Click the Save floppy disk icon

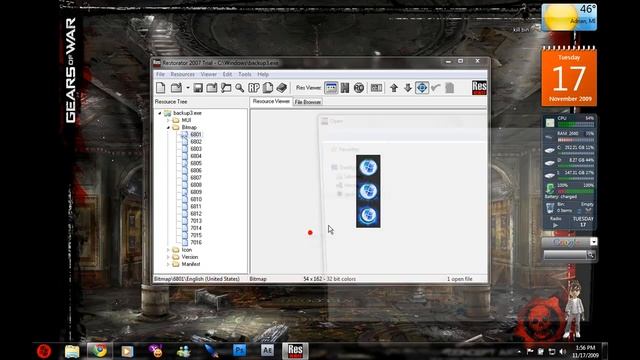point(198,88)
